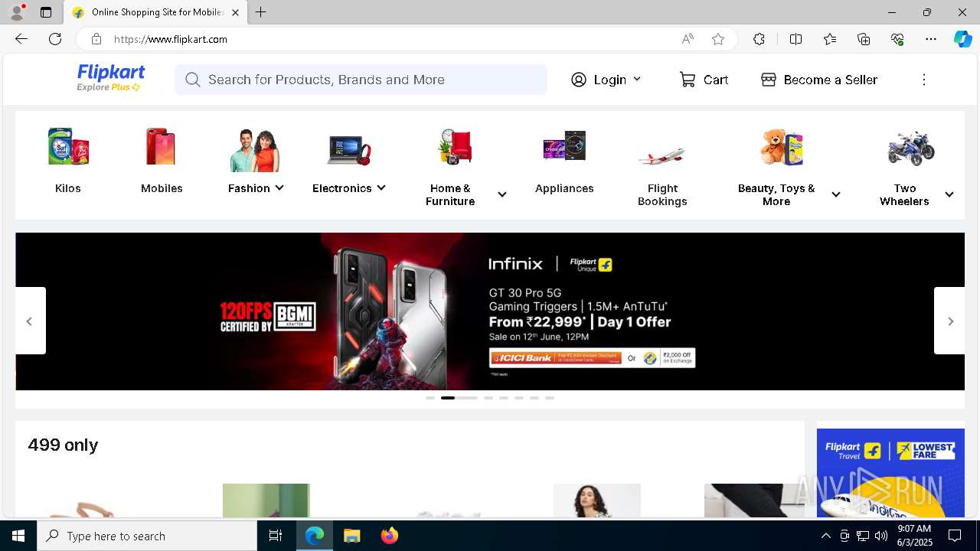Click the Flipkart logo
Screen dimensions: 980x551
pos(111,73)
